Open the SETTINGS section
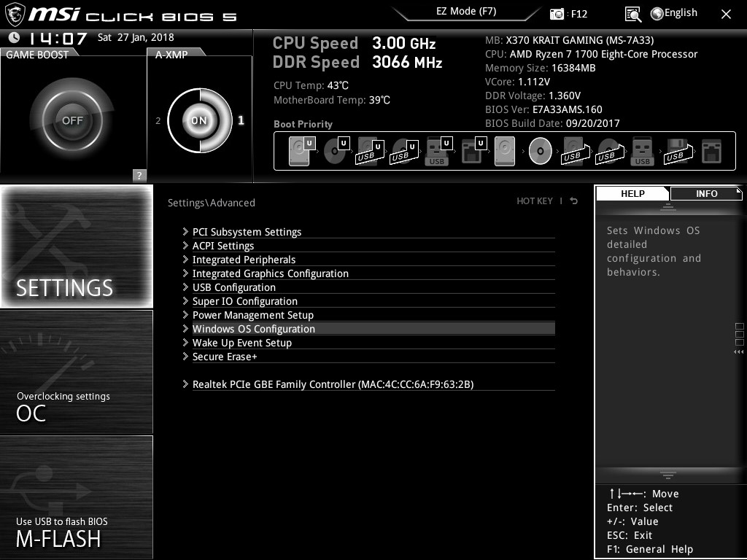This screenshot has height=560, width=747. coord(77,246)
